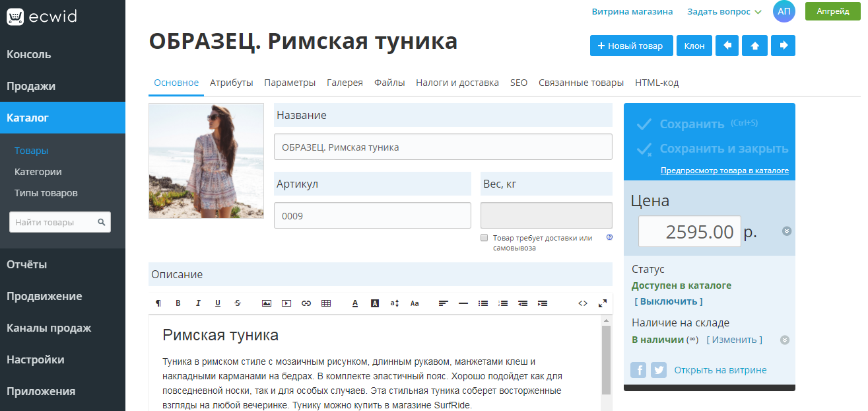Image resolution: width=868 pixels, height=411 pixels.
Task: Expand price options with the chevron
Action: pyautogui.click(x=785, y=231)
